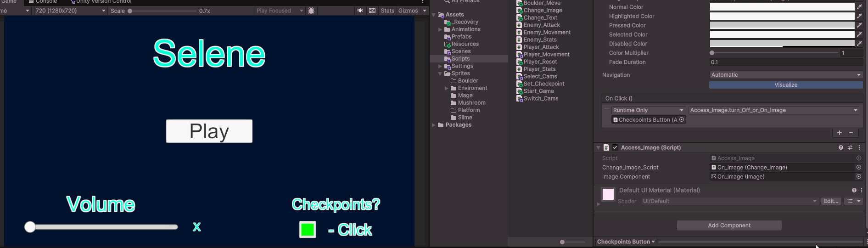
Task: Open the Game tab three-dot options menu
Action: [x=423, y=1]
